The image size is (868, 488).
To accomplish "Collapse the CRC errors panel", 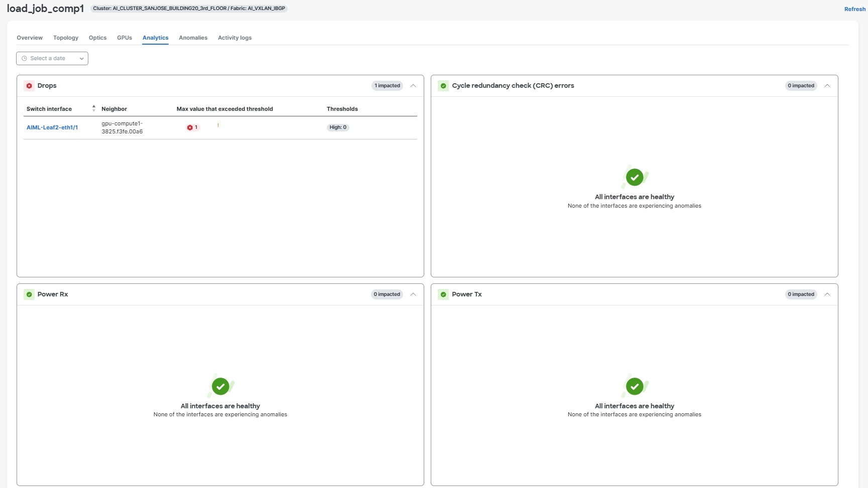I will point(827,86).
